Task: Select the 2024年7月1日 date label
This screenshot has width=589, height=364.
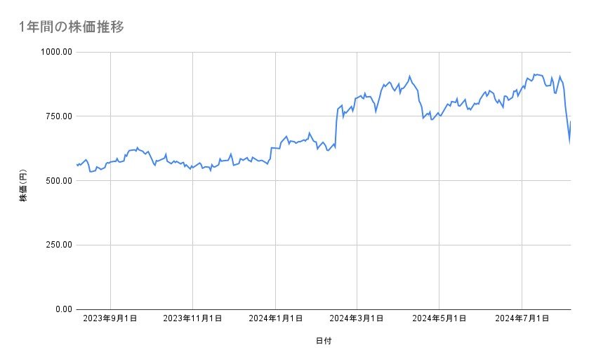Action: point(522,319)
